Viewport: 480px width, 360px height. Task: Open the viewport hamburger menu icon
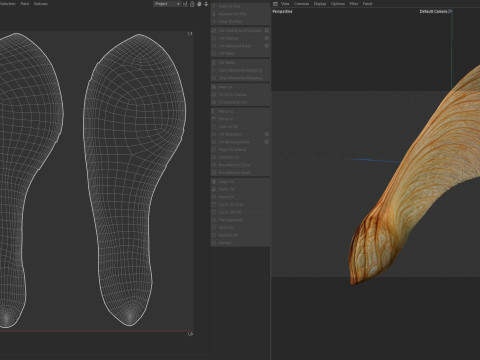275,4
